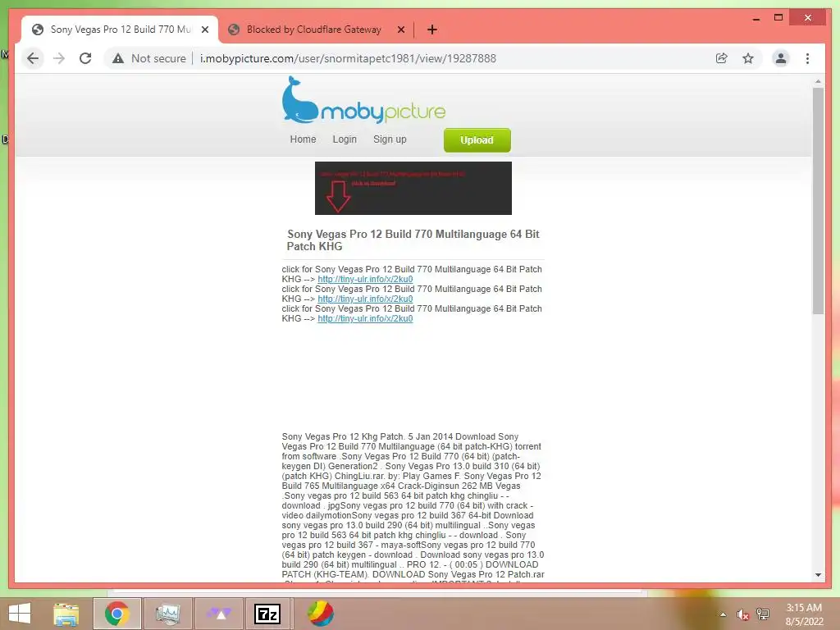The width and height of the screenshot is (840, 630).
Task: Click the Chrome taskbar icon
Action: pyautogui.click(x=116, y=614)
